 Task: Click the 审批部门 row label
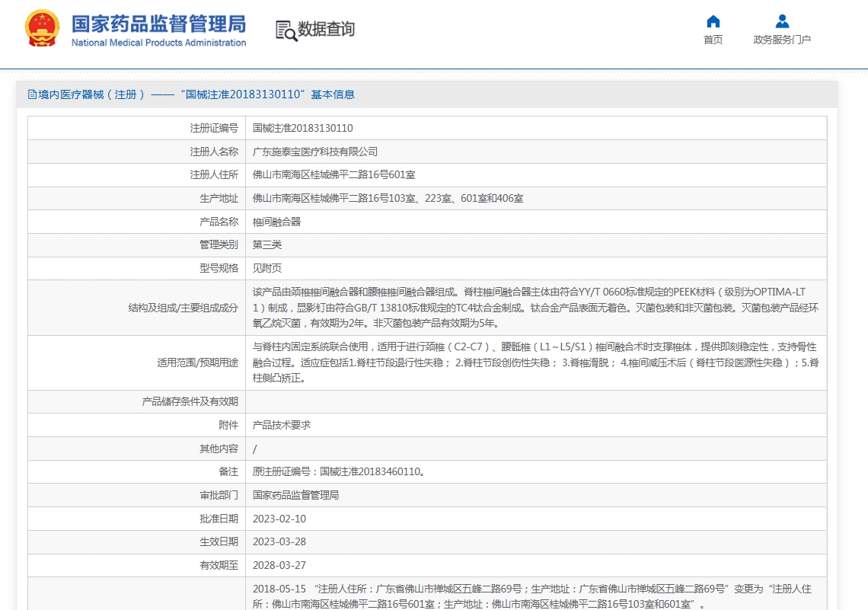click(219, 496)
